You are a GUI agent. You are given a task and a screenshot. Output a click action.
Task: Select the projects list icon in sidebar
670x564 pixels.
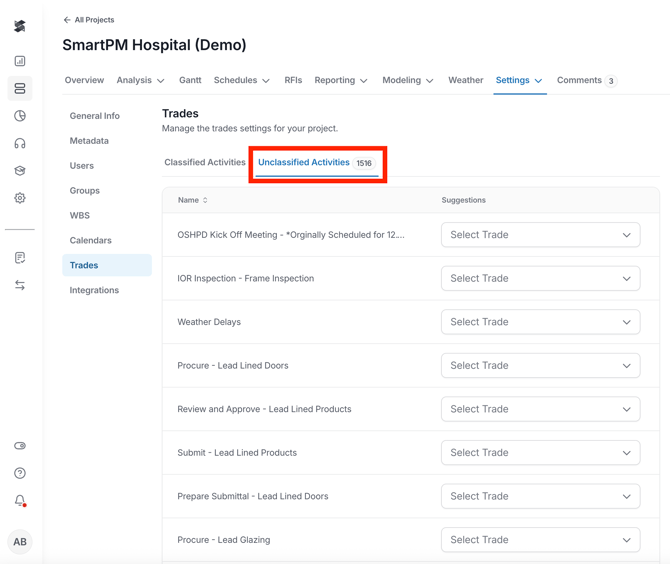pos(20,88)
